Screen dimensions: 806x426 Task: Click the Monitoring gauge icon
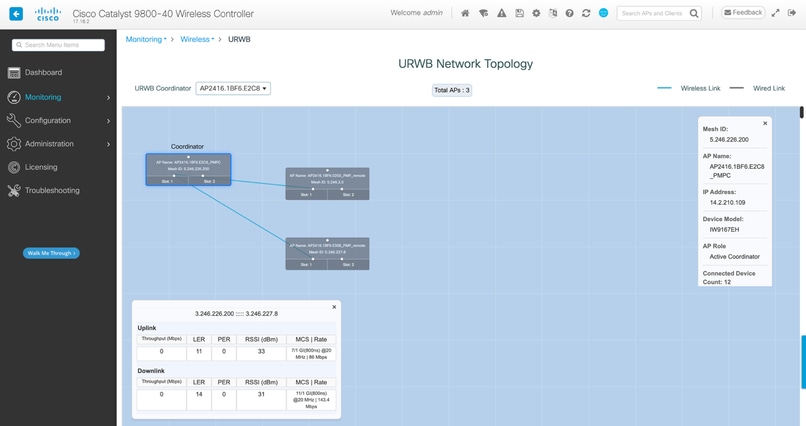tap(14, 97)
